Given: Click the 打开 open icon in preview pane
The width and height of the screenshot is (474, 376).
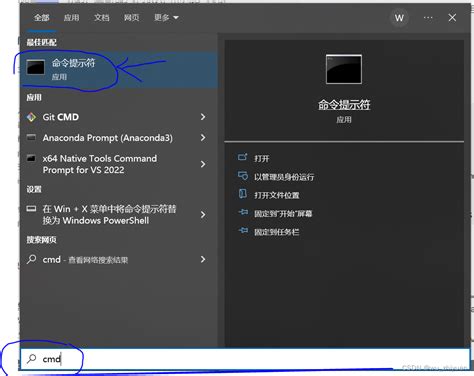Looking at the screenshot, I should point(243,157).
